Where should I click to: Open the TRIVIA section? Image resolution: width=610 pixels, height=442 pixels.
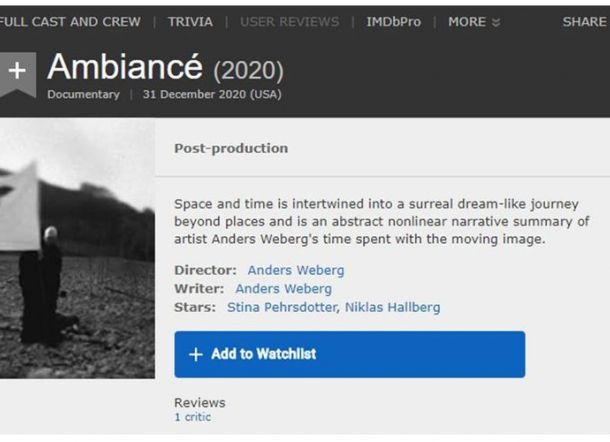point(190,21)
